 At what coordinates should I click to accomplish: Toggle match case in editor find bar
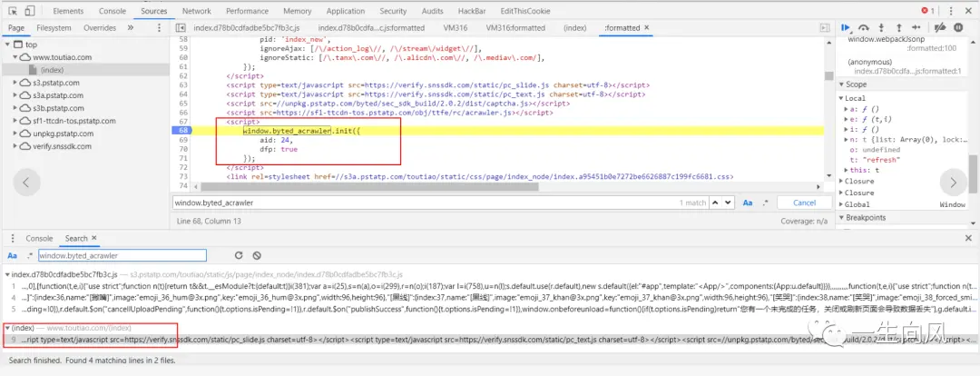coord(747,203)
